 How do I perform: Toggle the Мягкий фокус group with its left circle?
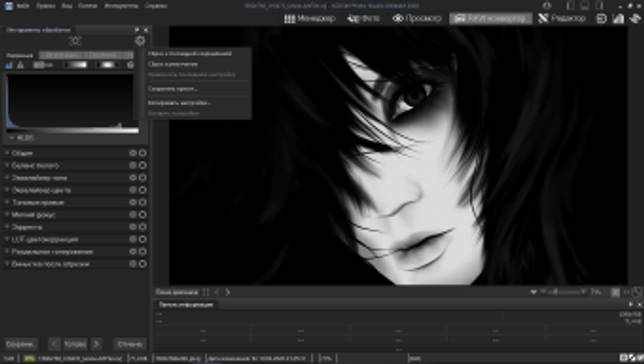(133, 214)
